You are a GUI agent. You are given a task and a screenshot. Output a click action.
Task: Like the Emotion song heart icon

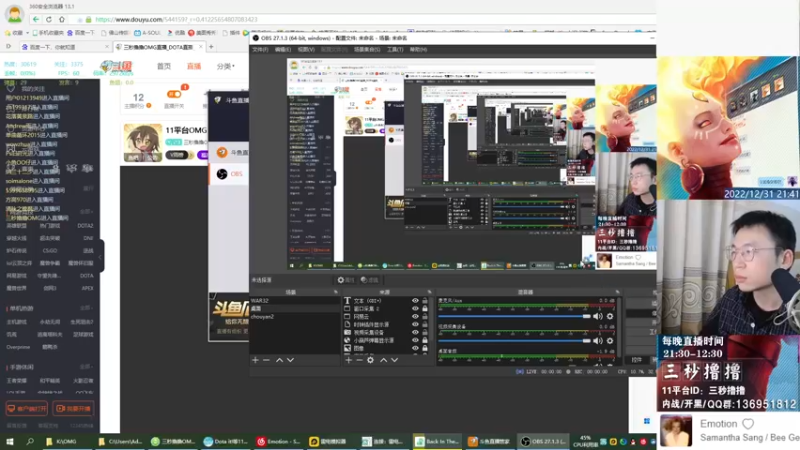tap(748, 424)
